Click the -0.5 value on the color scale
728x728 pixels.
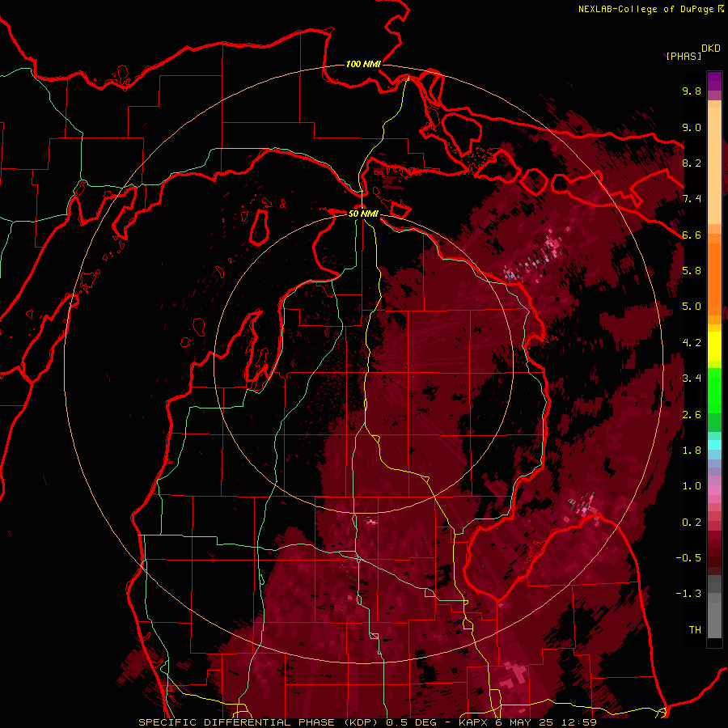(688, 558)
